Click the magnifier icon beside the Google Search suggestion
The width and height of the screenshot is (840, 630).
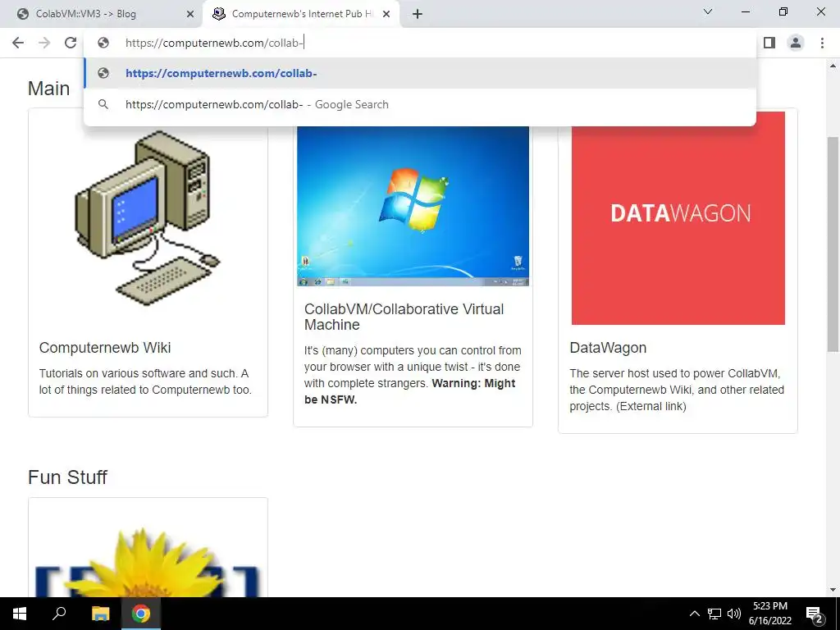pyautogui.click(x=103, y=104)
